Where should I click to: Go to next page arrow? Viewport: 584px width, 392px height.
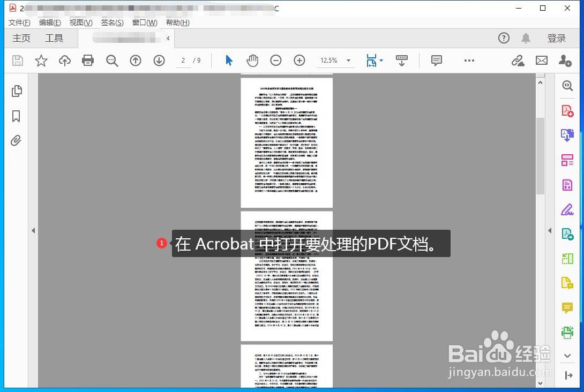pyautogui.click(x=159, y=61)
